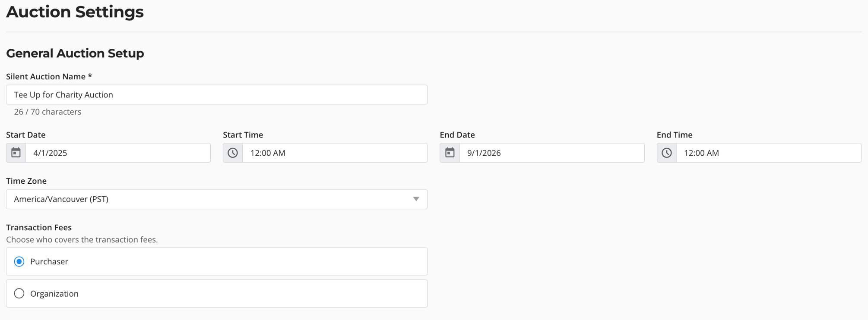Screen dimensions: 868x320
Task: Click the End Time clock icon
Action: pos(667,153)
